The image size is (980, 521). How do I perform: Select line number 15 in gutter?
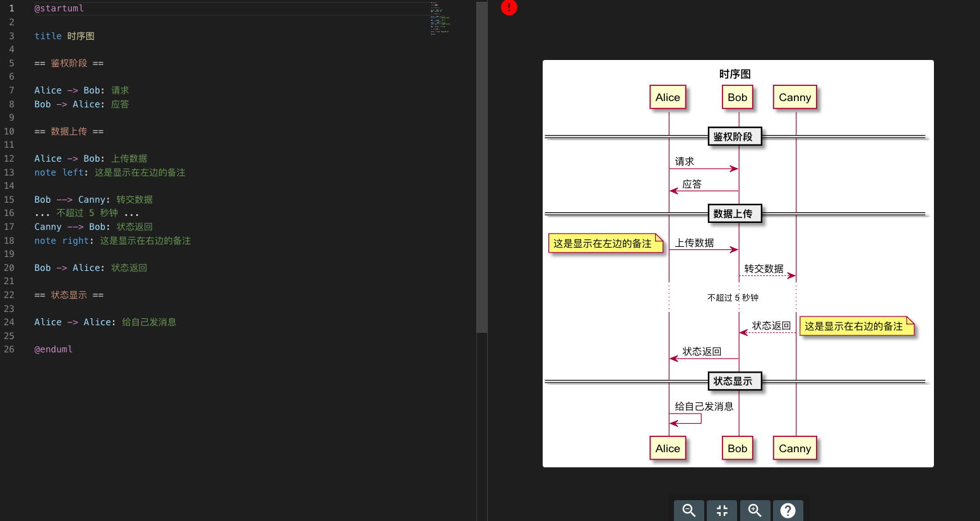click(x=9, y=200)
